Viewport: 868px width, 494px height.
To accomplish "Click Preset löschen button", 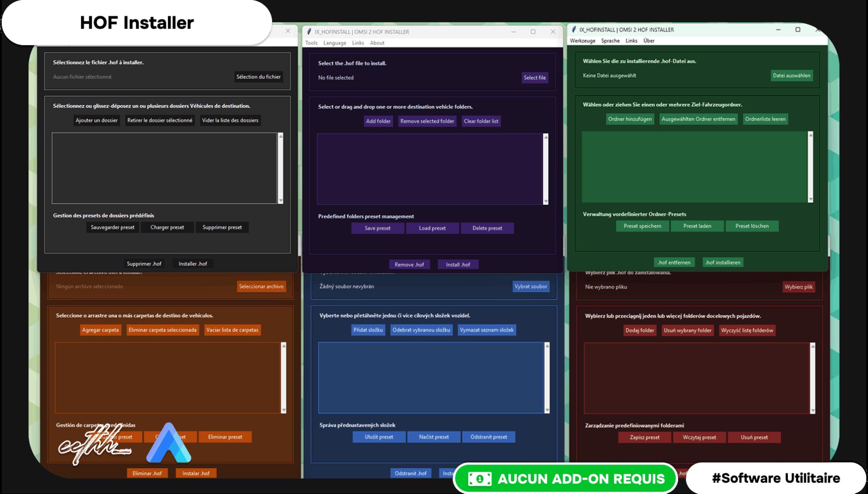I will point(752,226).
